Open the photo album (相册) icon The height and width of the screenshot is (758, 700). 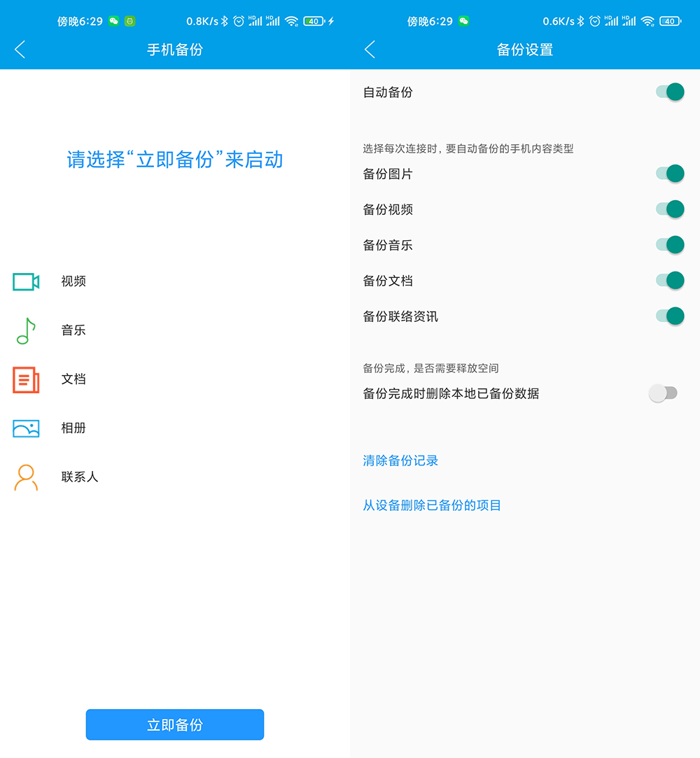[x=24, y=428]
